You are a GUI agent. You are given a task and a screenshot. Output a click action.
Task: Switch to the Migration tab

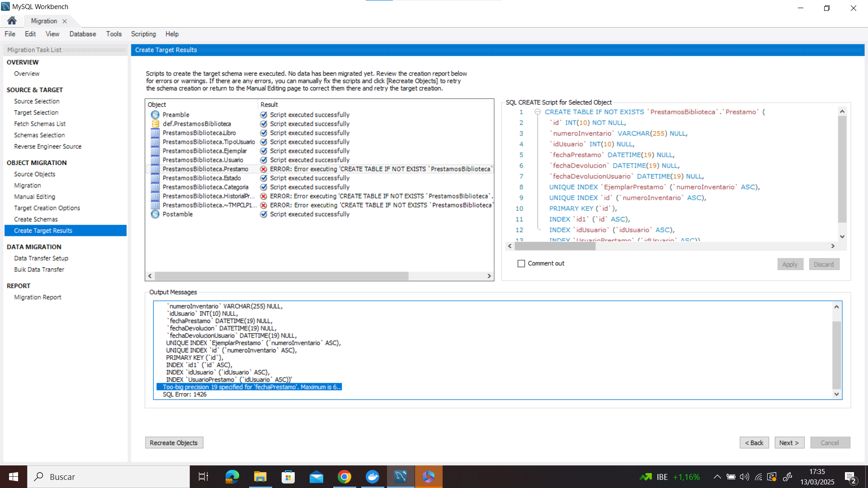(x=44, y=21)
